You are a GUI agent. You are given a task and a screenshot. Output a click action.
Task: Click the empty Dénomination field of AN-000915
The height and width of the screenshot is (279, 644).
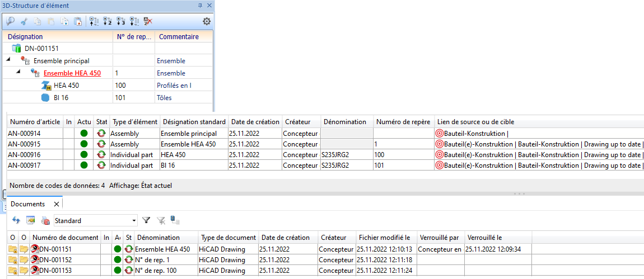point(347,144)
